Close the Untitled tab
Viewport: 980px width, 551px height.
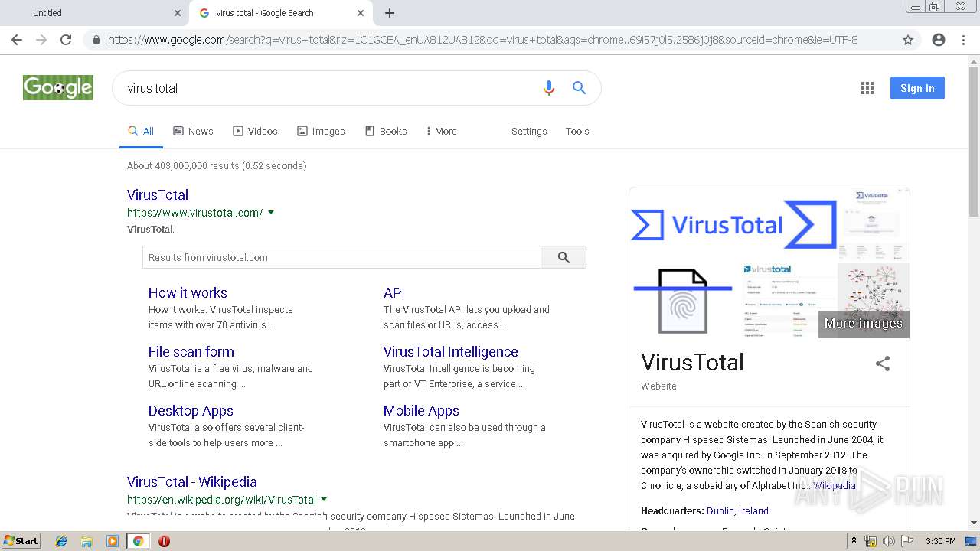tap(178, 13)
